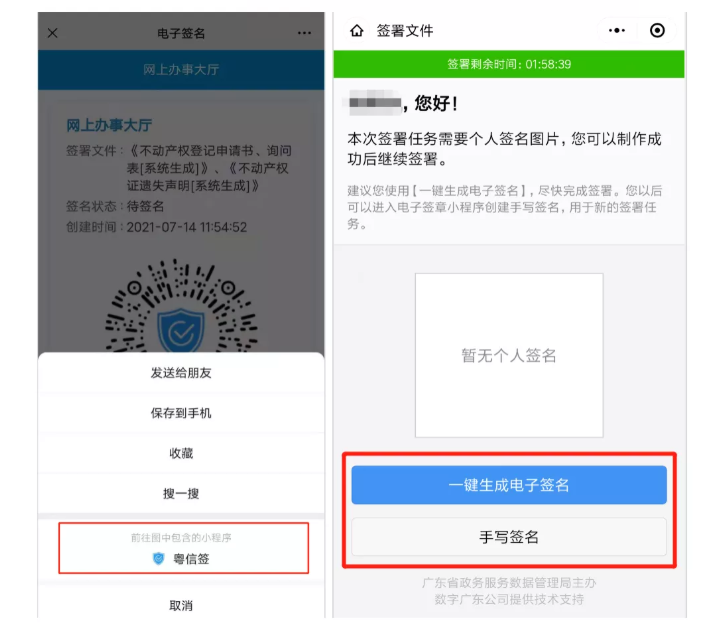This screenshot has width=712, height=630.
Task: Select the mini program QR code image
Action: coord(181,305)
